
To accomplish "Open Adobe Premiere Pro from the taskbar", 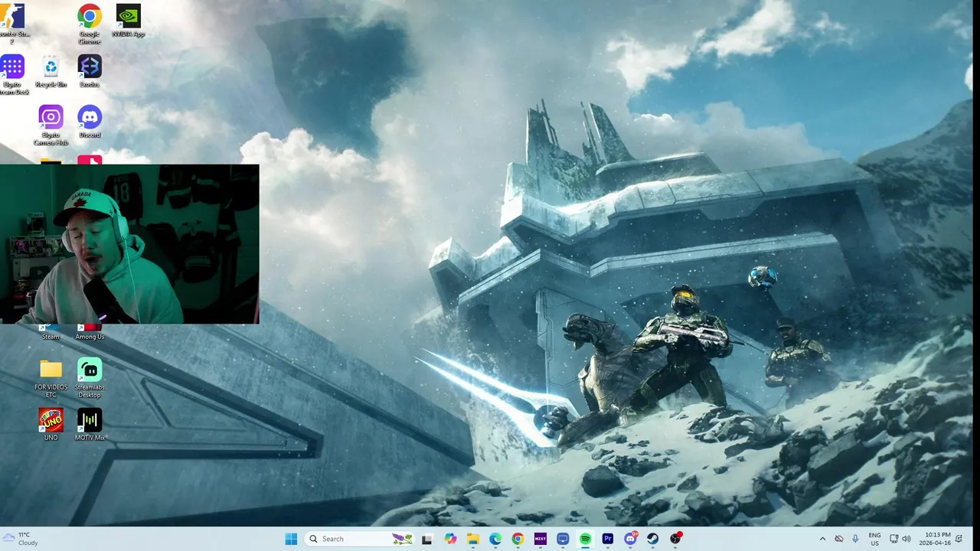I will coord(608,539).
